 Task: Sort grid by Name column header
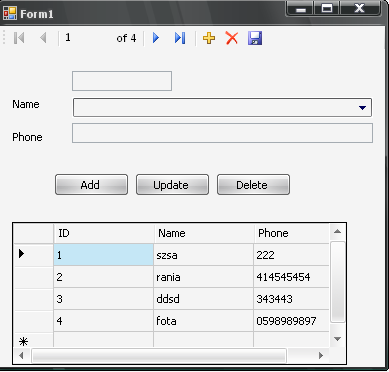click(204, 233)
